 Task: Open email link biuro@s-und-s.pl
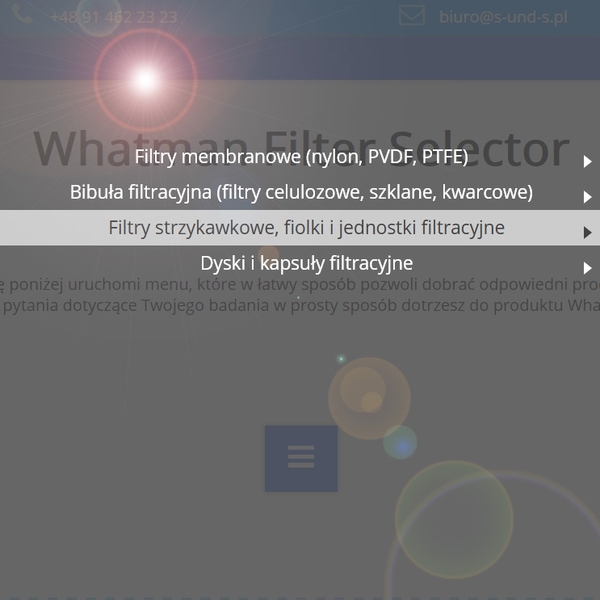pos(503,17)
